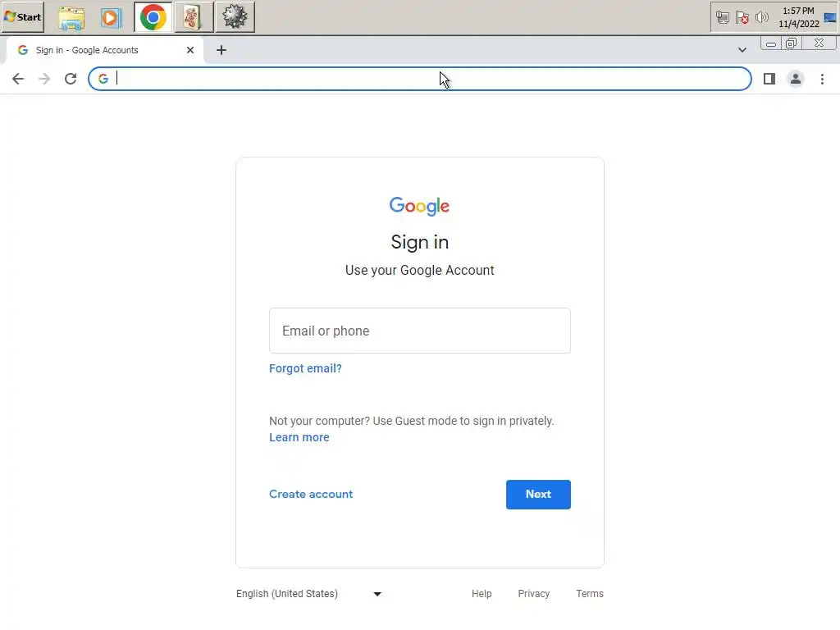The width and height of the screenshot is (840, 630).
Task: Close the Sign in - Google Accounts tab
Action: pyautogui.click(x=190, y=50)
